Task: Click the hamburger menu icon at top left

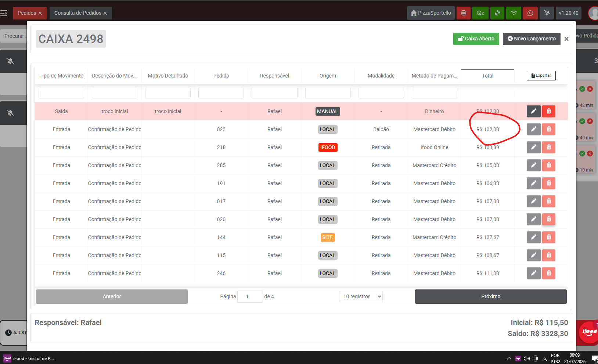Action: click(x=4, y=13)
